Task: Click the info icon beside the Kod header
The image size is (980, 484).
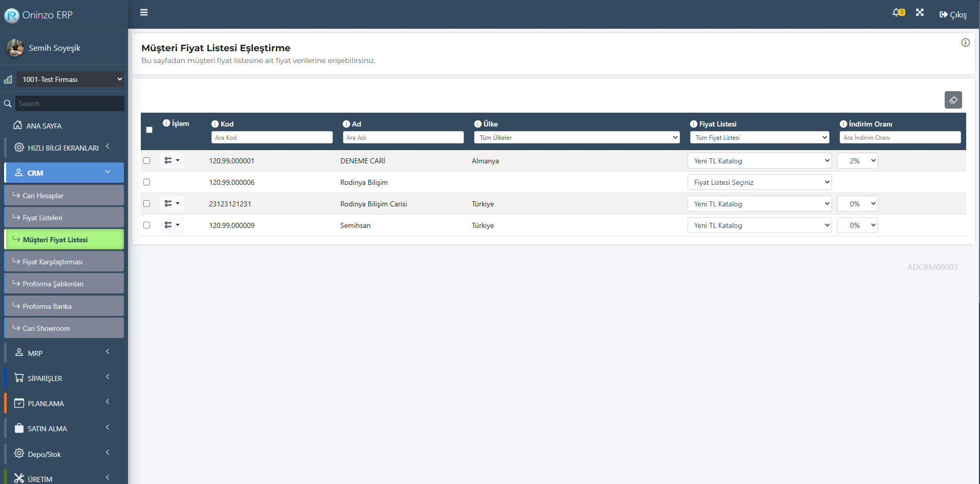Action: (x=215, y=124)
